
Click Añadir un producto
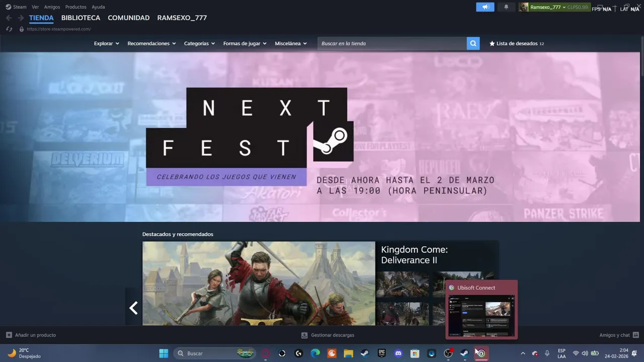pos(31,335)
